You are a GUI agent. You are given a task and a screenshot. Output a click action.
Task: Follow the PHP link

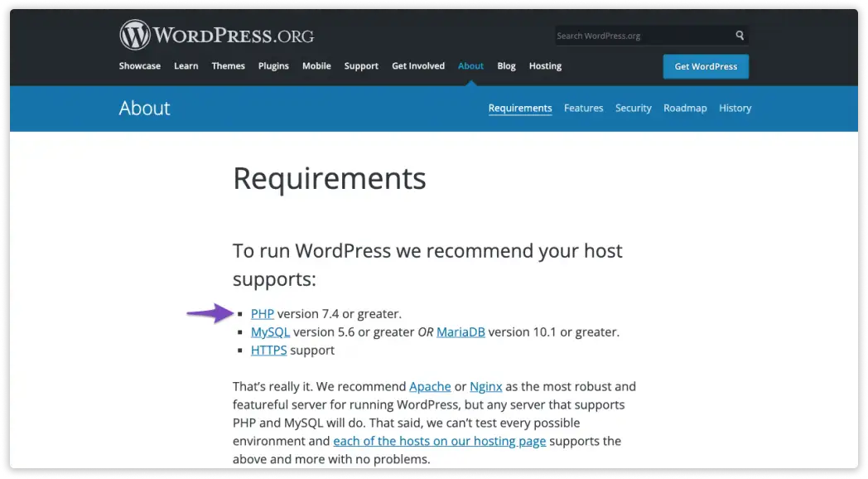(x=262, y=313)
